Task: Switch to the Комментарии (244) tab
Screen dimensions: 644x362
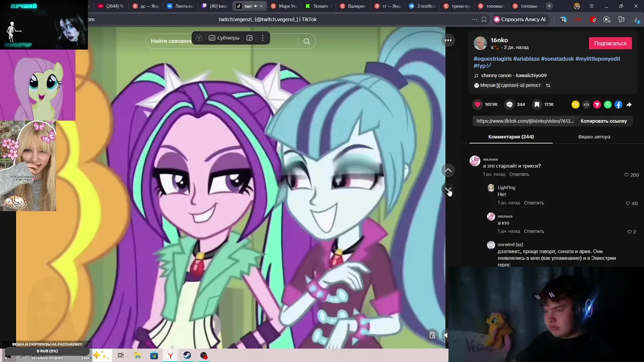Action: (511, 137)
